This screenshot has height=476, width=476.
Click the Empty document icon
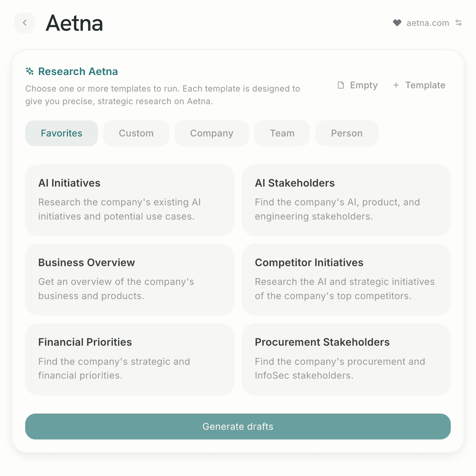click(x=341, y=85)
